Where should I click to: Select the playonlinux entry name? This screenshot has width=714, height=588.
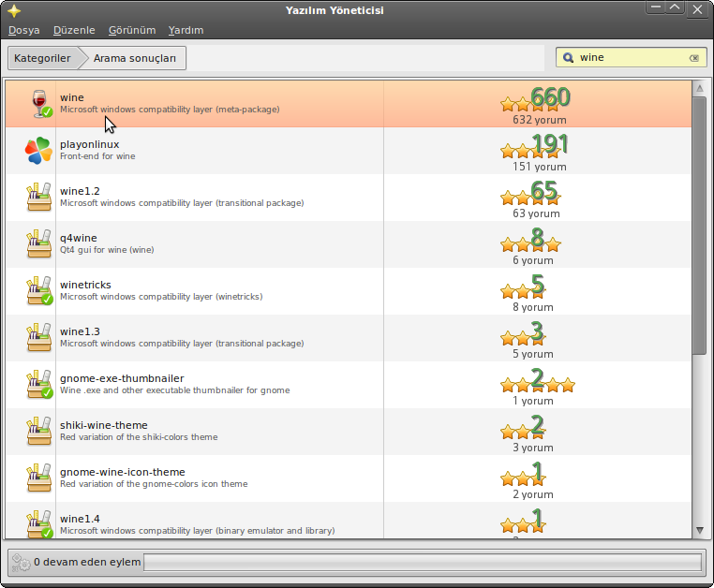pyautogui.click(x=90, y=144)
